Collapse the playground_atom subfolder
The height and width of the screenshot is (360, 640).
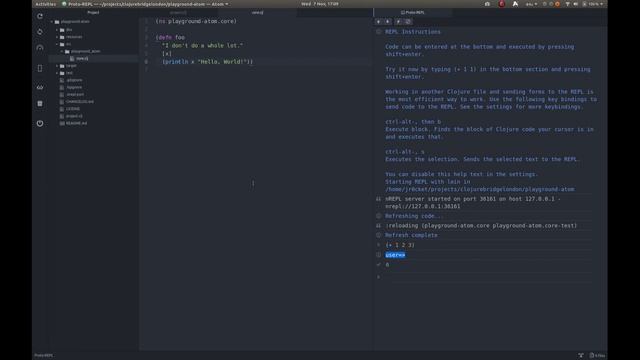[x=62, y=51]
